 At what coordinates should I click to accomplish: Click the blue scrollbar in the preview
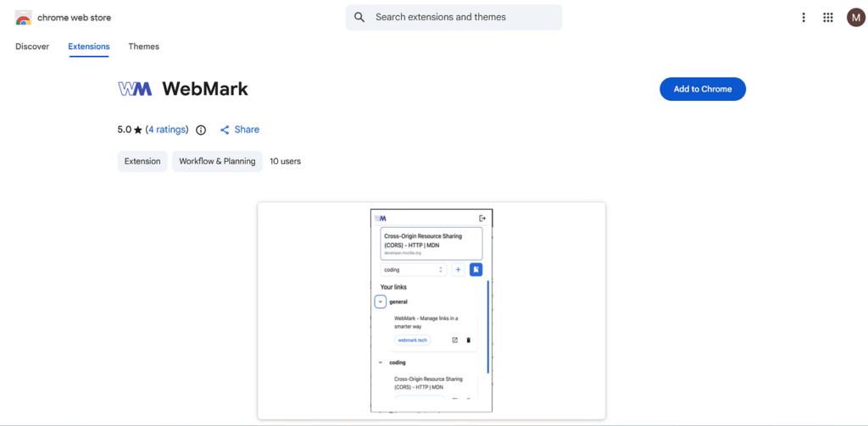click(487, 326)
